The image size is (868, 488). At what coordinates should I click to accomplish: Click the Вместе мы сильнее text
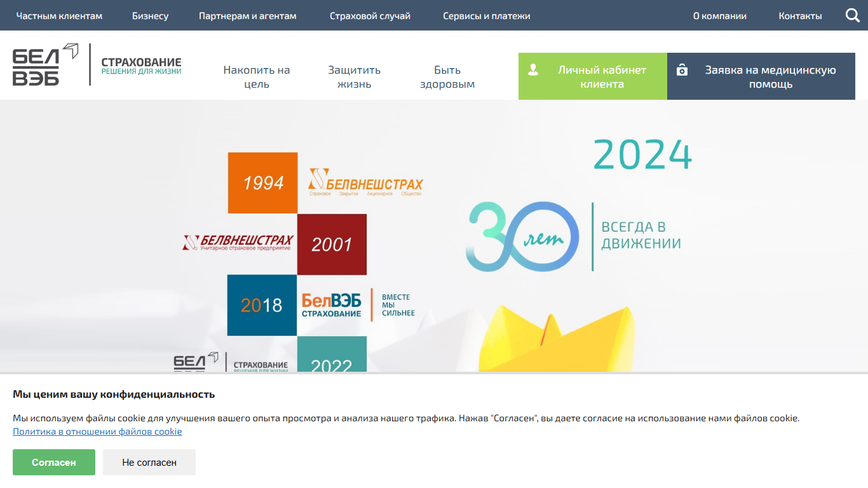(x=398, y=305)
